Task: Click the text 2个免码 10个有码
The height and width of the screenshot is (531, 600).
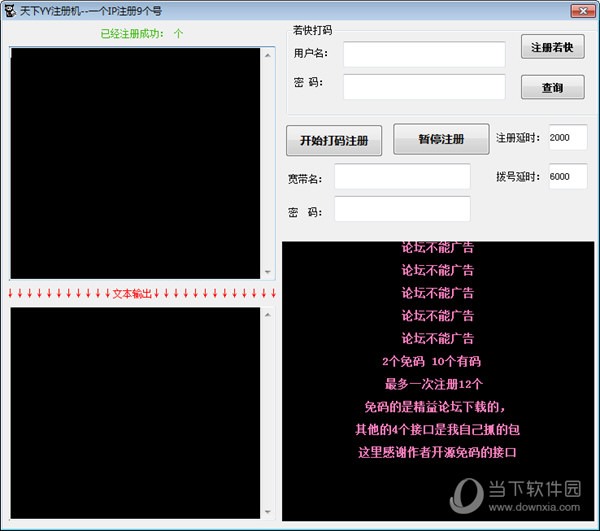Action: (431, 361)
